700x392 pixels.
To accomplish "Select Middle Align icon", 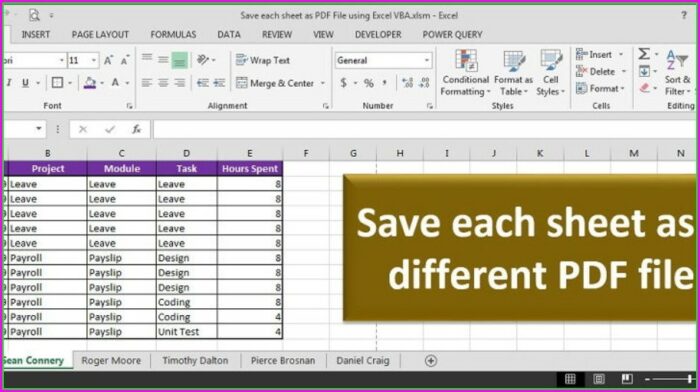I will point(163,59).
